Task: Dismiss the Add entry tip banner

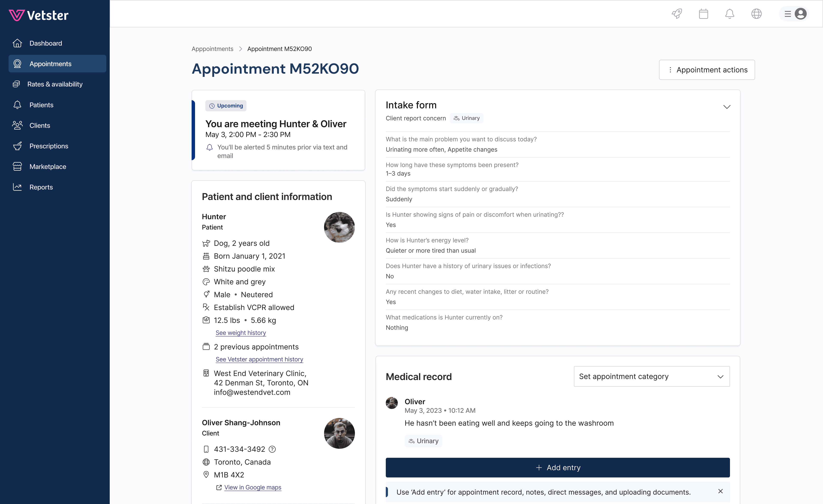Action: click(720, 491)
